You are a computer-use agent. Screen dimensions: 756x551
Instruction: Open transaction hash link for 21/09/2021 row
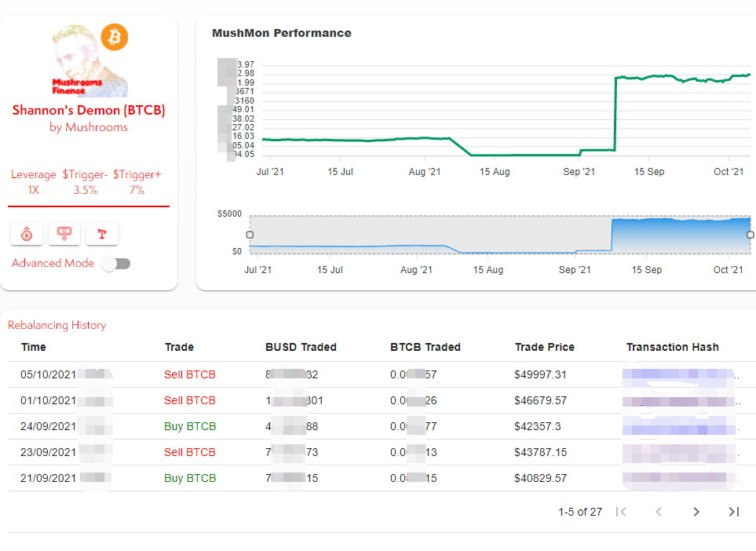(x=679, y=478)
